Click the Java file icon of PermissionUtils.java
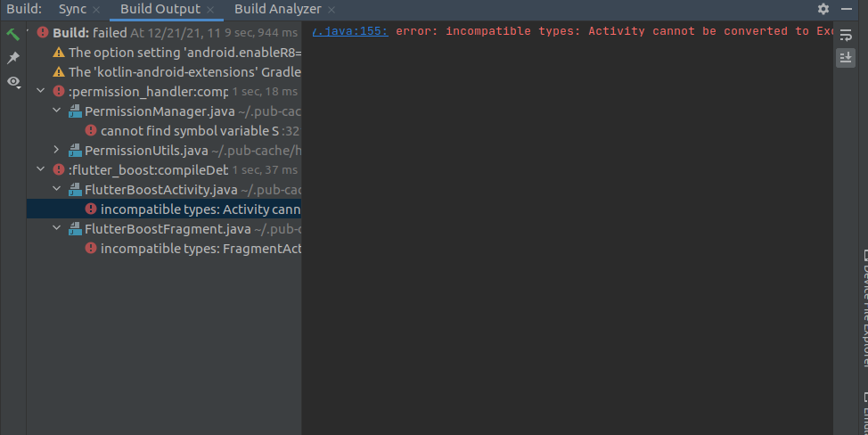 tap(75, 151)
